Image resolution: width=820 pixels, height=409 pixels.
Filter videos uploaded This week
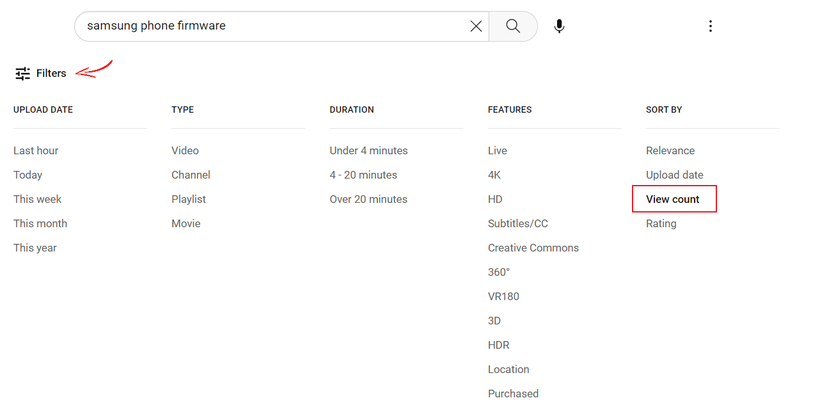[x=37, y=199]
